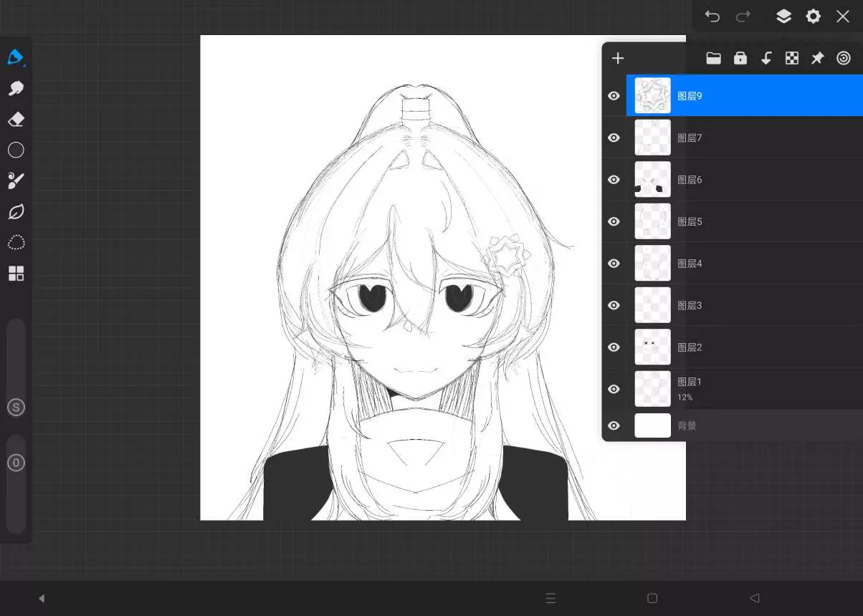Screen dimensions: 863x616
Task: Click the 12% opacity value of 图层1
Action: (685, 397)
